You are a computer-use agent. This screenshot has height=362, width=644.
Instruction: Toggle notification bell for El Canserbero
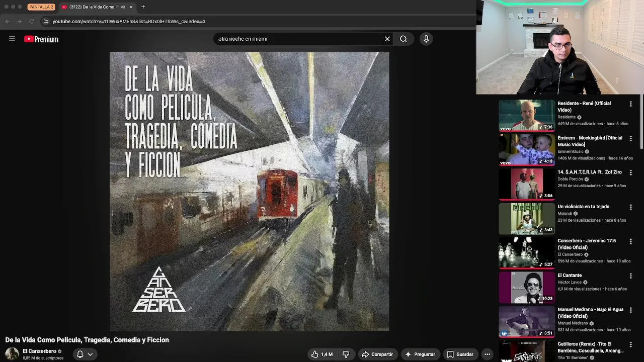click(x=80, y=354)
